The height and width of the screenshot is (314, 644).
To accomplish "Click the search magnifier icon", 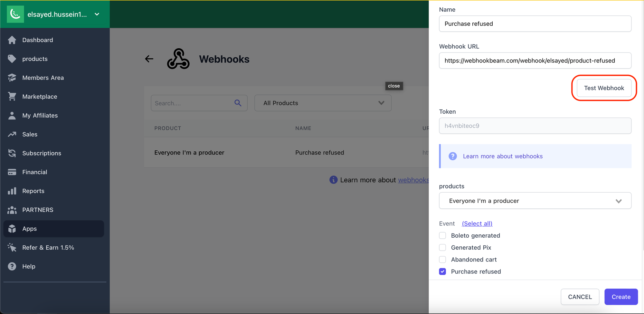I will click(x=238, y=103).
